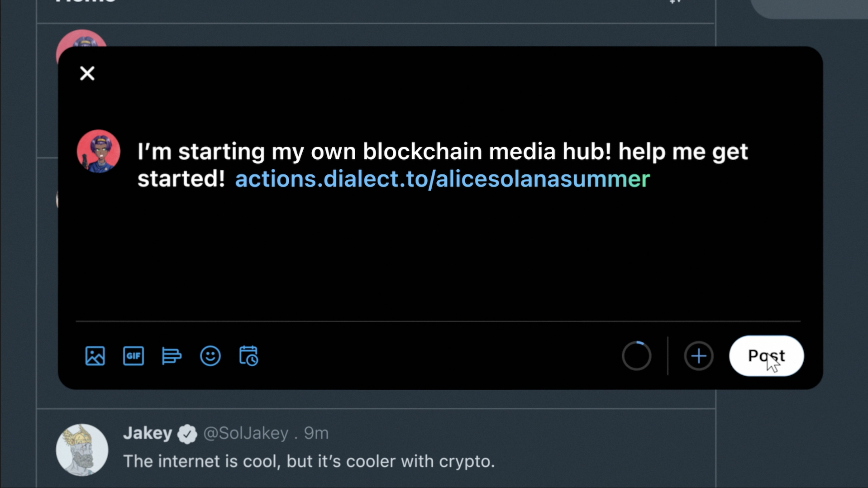Add another post with plus icon
868x488 pixels.
(x=698, y=356)
